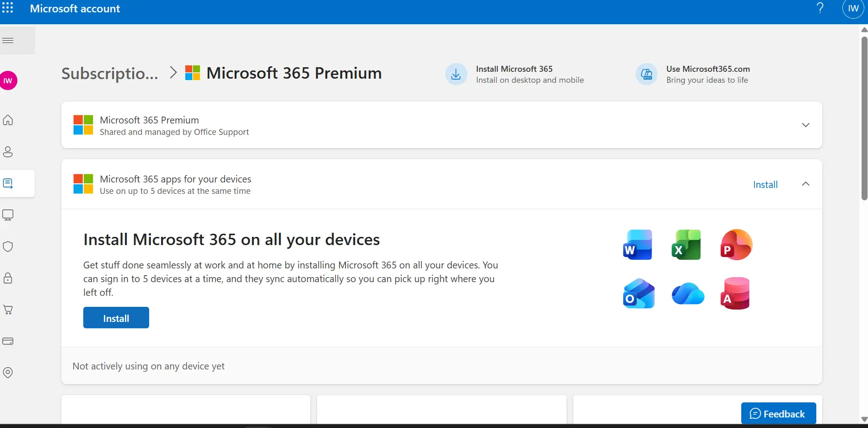
Task: Go to Home via sidebar house icon
Action: 8,120
